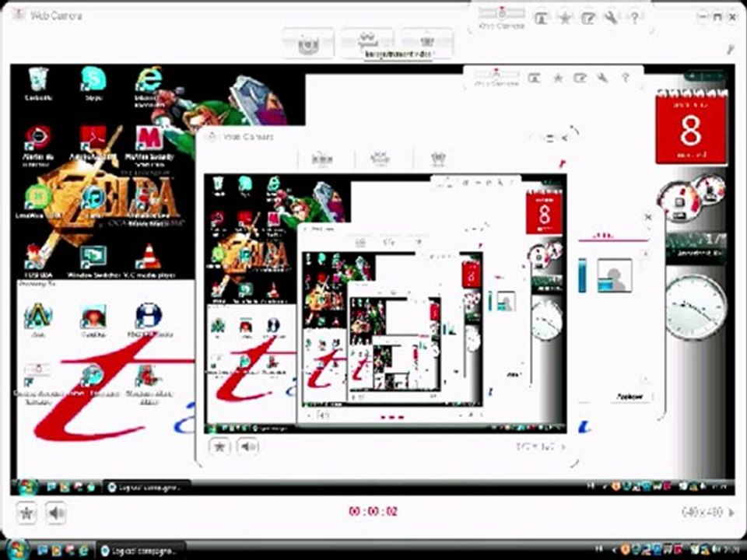
Task: Open the avatar effects icon in top toolbar
Action: click(x=541, y=18)
